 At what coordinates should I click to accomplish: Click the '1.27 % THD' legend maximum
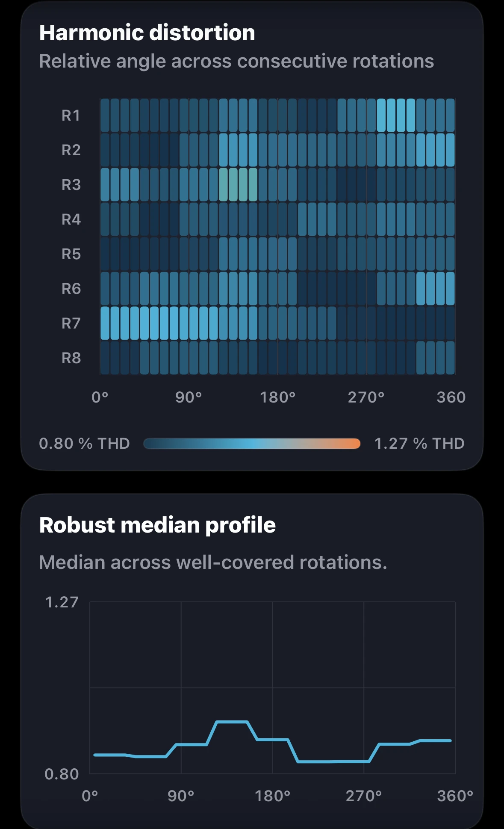[x=419, y=444]
